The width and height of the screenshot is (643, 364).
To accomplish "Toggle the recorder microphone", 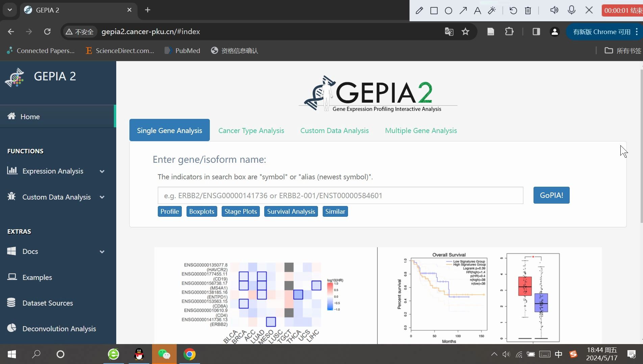I will (572, 10).
